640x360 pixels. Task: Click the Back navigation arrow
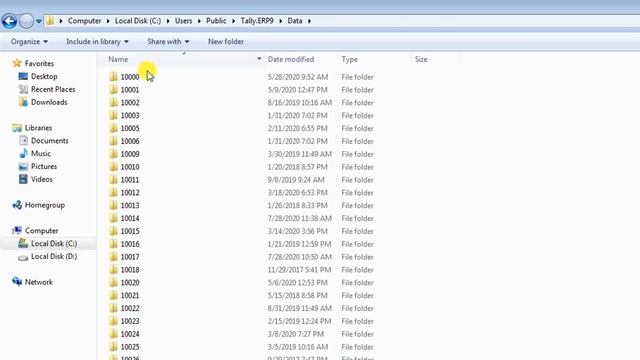coord(9,21)
